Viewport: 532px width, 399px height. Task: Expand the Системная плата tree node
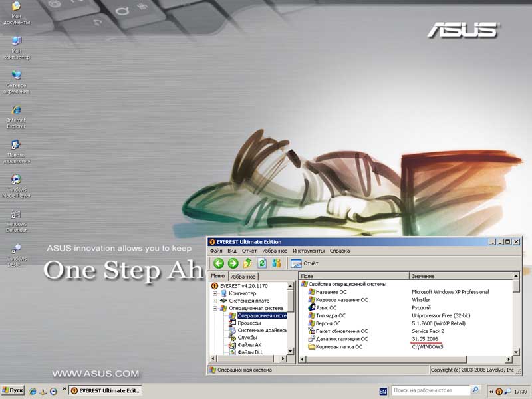click(215, 301)
